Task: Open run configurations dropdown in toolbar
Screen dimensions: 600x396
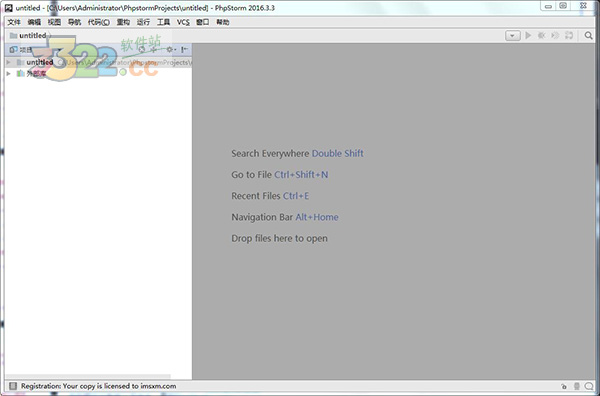Action: pos(512,36)
